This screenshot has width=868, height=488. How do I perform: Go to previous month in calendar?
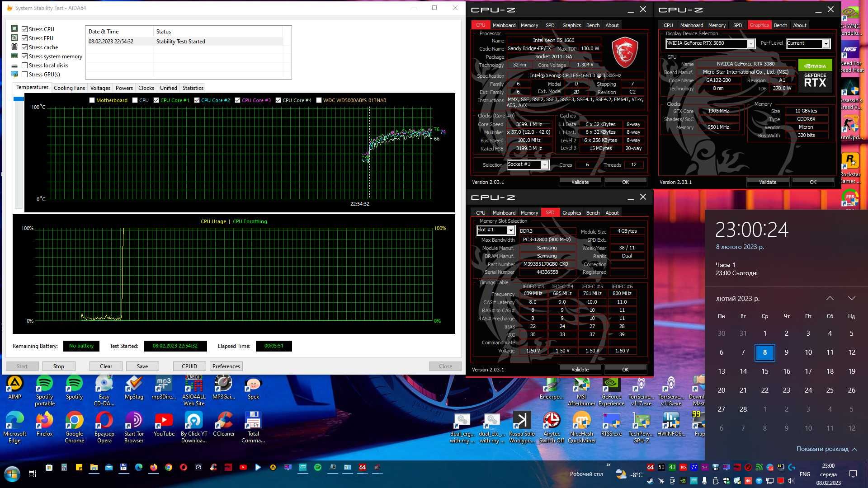tap(830, 298)
